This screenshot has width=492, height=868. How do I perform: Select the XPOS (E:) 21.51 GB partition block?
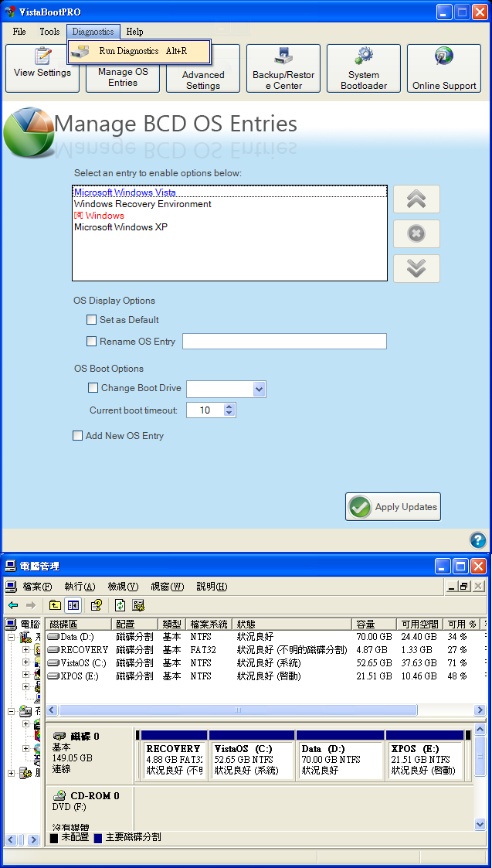(x=425, y=754)
